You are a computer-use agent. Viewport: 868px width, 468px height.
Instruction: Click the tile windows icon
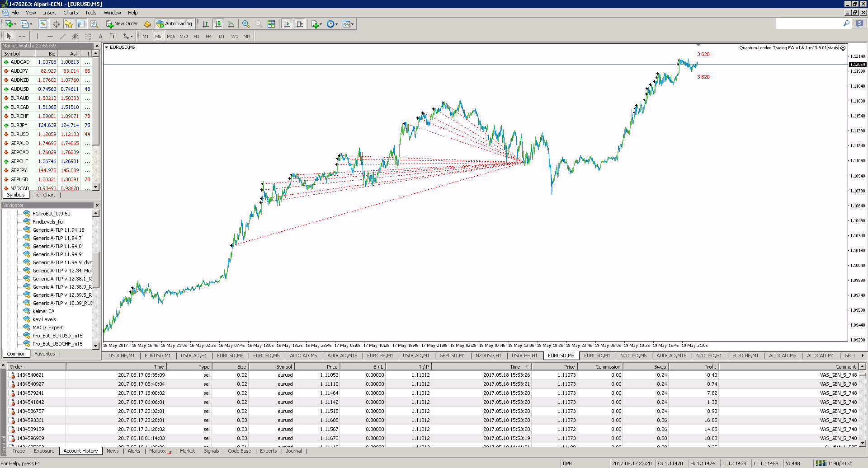[x=271, y=24]
